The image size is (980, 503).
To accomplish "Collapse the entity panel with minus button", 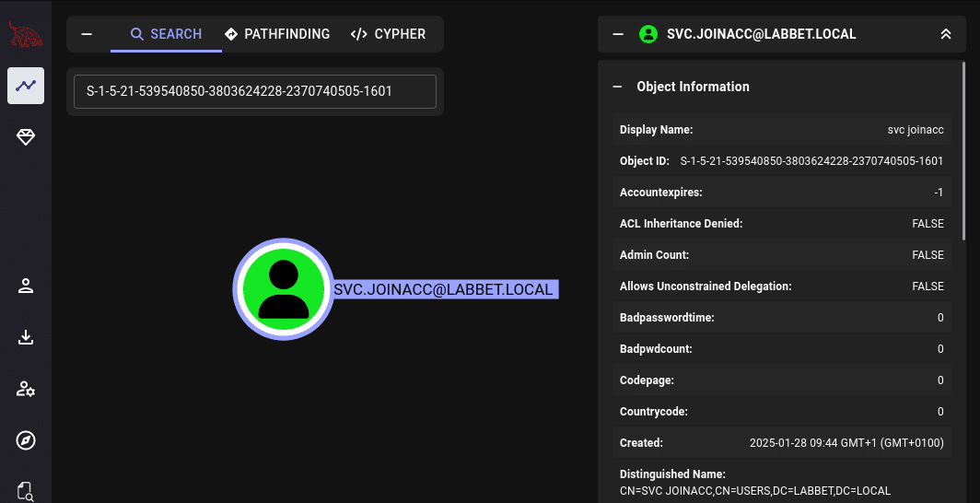I will (x=618, y=34).
